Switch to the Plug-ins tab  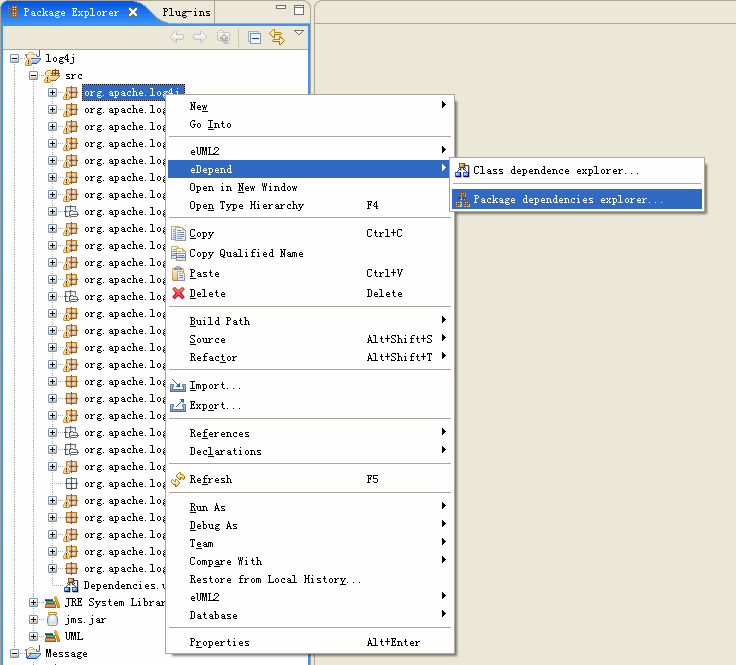(x=186, y=12)
